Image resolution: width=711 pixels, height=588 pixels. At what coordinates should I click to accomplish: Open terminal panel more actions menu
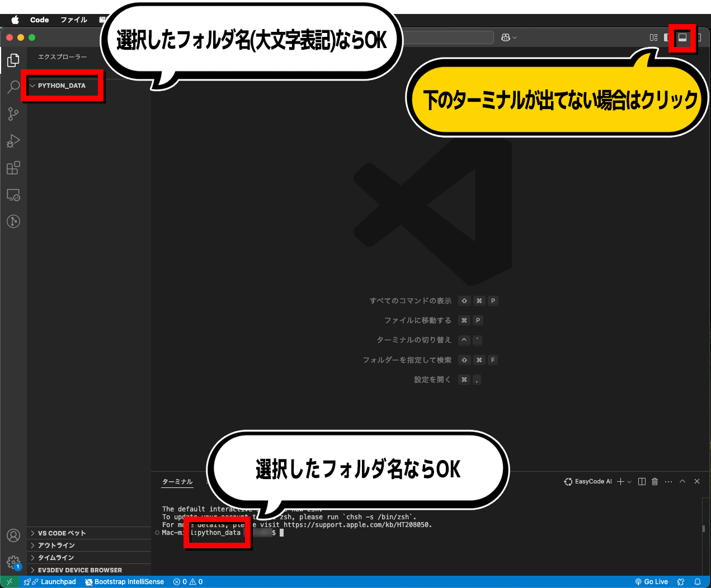668,481
